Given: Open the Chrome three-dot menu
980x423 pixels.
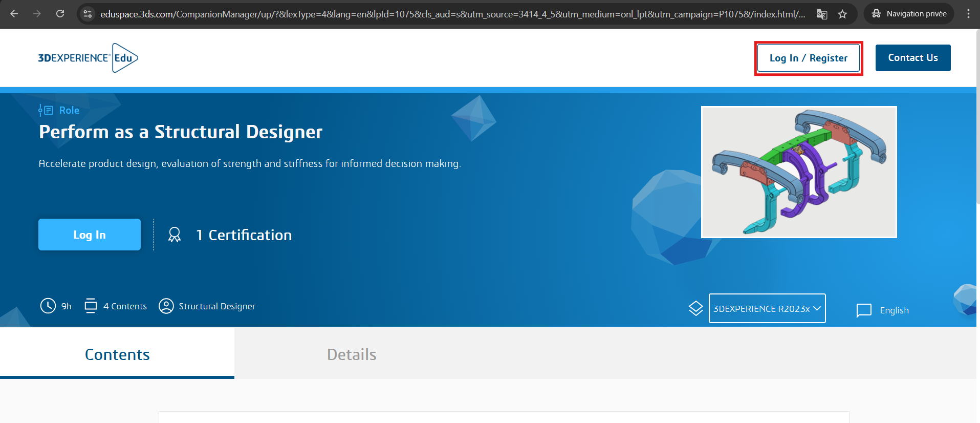Looking at the screenshot, I should (x=968, y=14).
